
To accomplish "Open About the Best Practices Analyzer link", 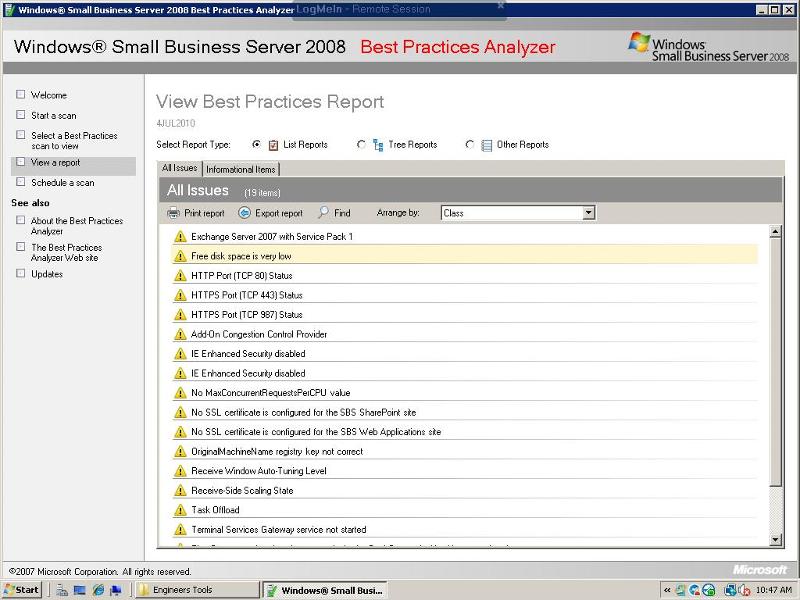I will click(77, 226).
